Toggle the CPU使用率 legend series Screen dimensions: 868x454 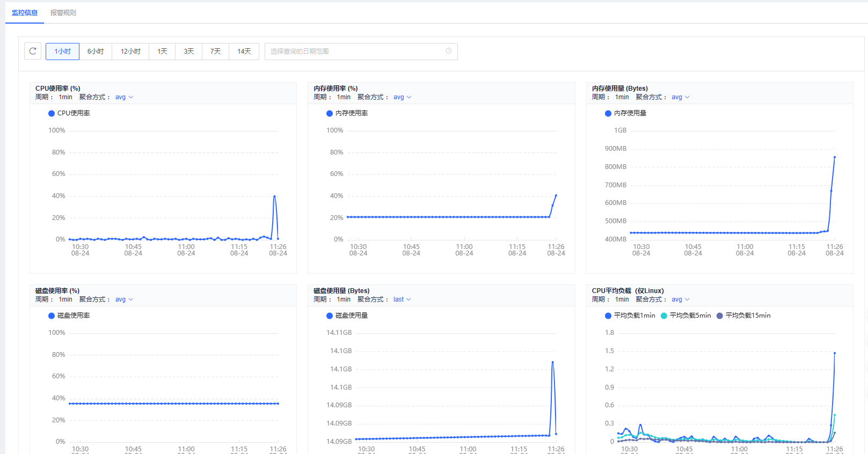[x=69, y=113]
